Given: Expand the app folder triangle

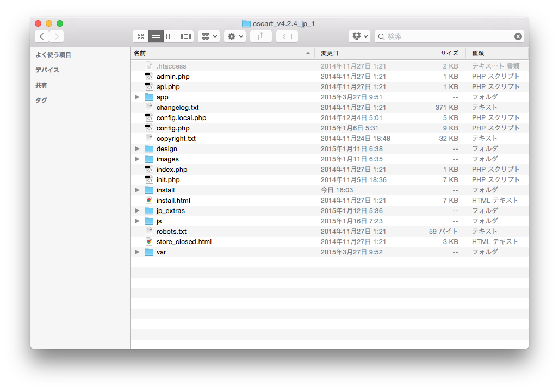Looking at the screenshot, I should click(137, 97).
